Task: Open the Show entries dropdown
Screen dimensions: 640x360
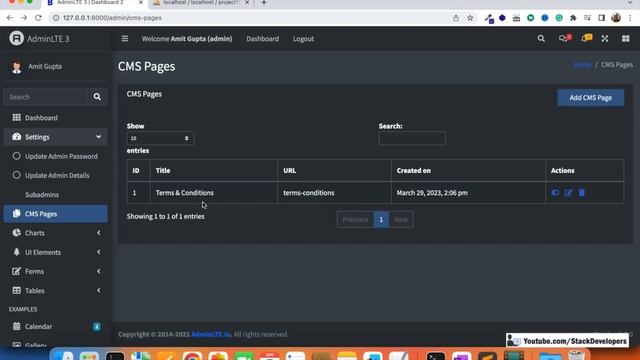Action: click(160, 138)
